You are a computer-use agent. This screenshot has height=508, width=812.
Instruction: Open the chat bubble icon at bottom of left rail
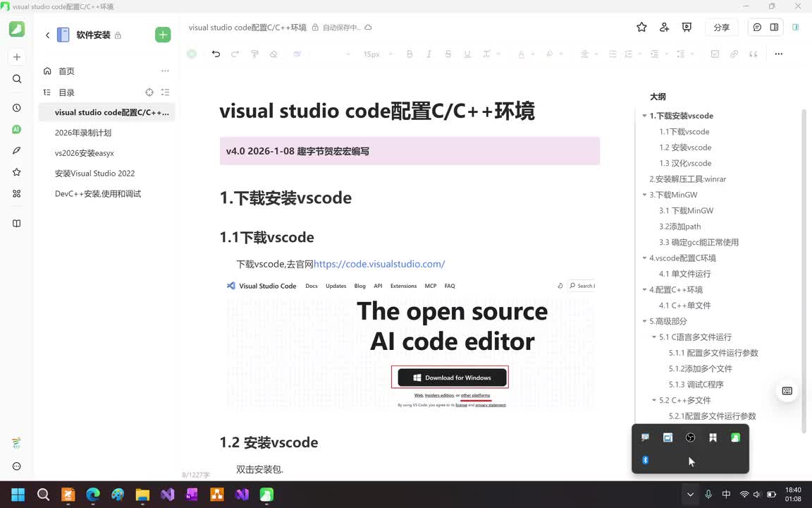pos(17,466)
